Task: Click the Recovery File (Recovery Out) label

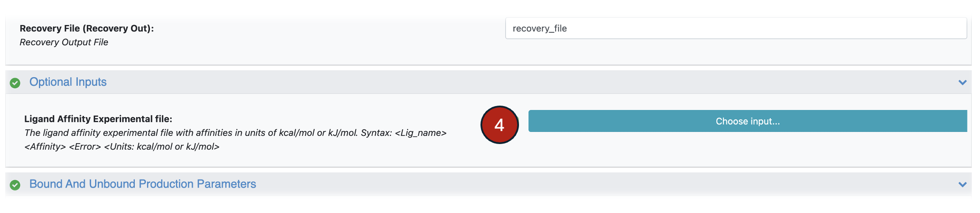Action: [x=86, y=28]
